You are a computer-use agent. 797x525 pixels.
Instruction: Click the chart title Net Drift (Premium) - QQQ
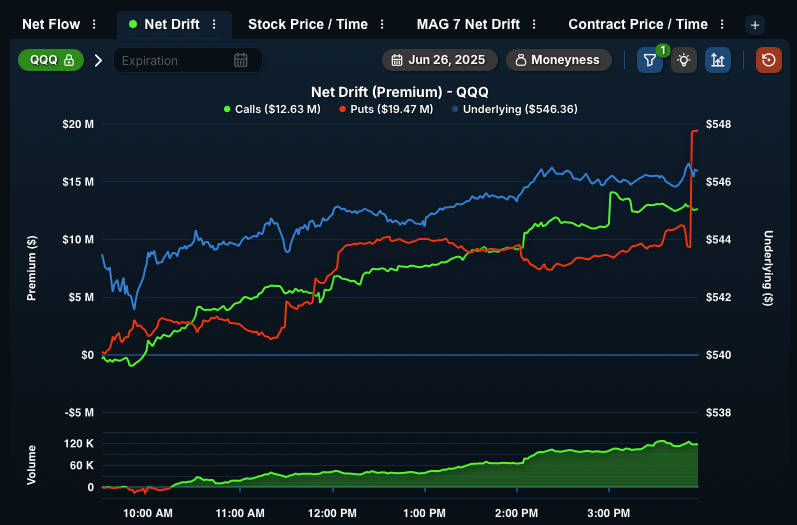(x=400, y=92)
